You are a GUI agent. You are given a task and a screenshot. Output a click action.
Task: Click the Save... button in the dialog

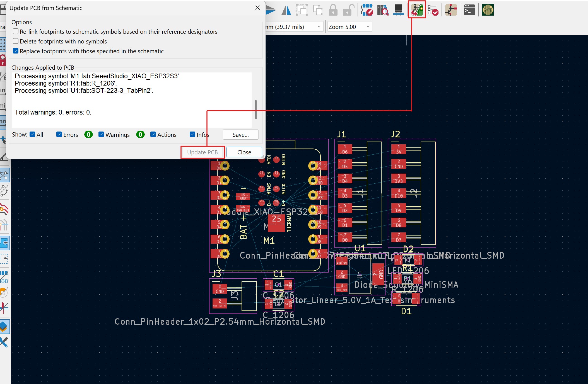(x=241, y=135)
